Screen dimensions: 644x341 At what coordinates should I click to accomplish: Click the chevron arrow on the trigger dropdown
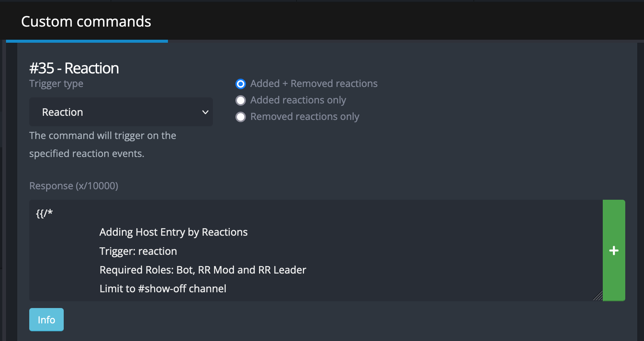(205, 112)
